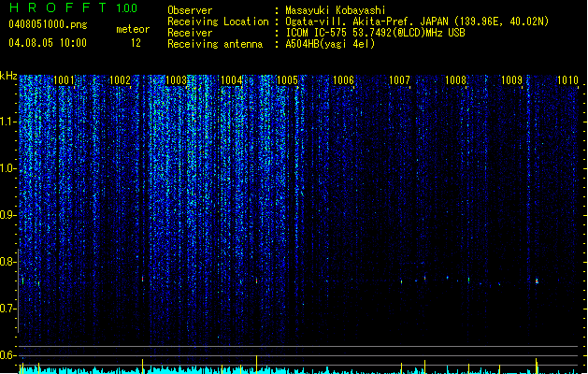Viewport: 588px width, 374px height.
Task: Select the file name 0408051000.png
Action: (48, 24)
